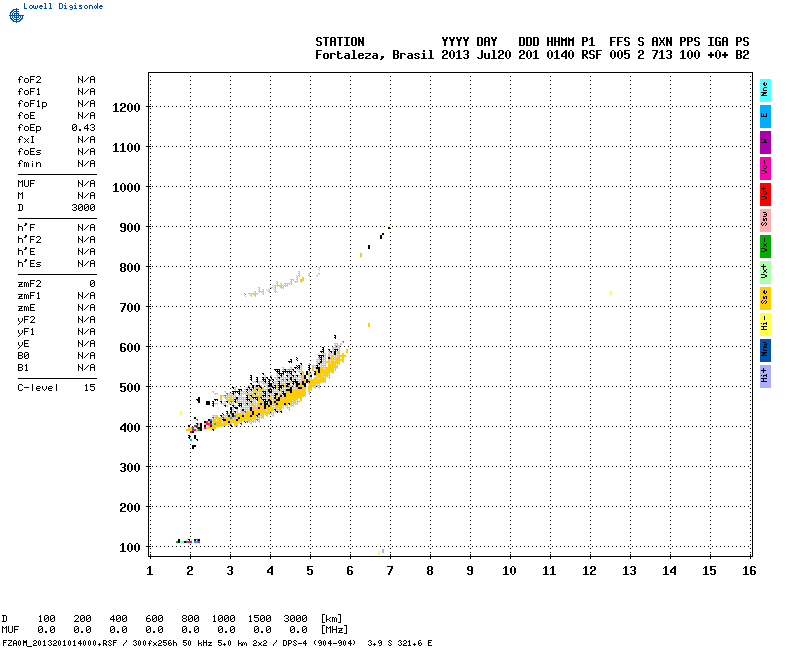Click the C-level value 15
The height and width of the screenshot is (650, 800).
point(89,387)
